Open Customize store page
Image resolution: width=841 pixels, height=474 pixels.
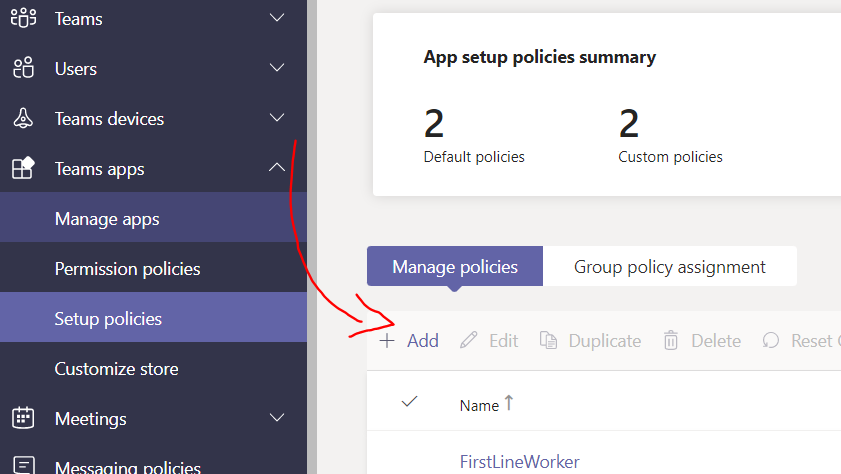pos(153,368)
